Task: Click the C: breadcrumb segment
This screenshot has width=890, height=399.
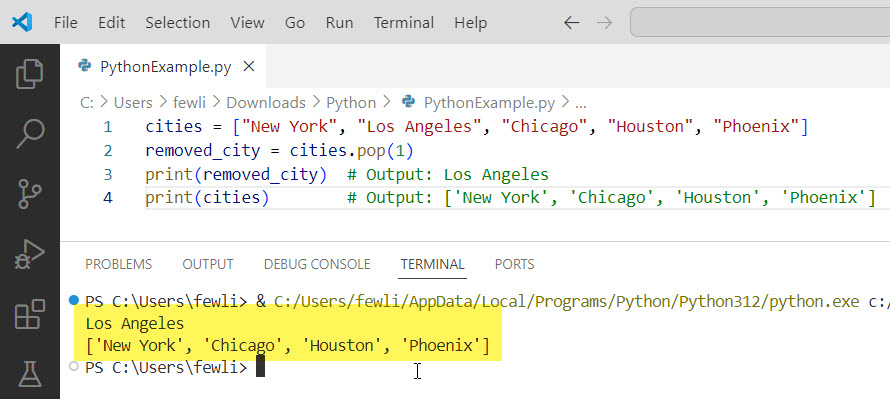Action: (87, 103)
